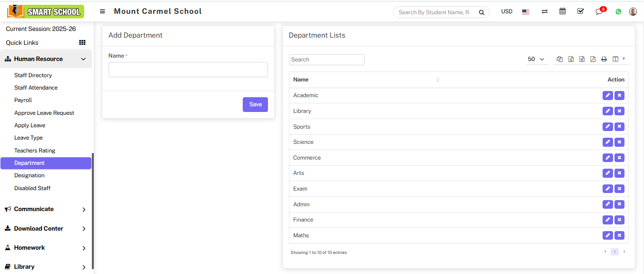Image resolution: width=644 pixels, height=274 pixels.
Task: Go to Designation in sidebar
Action: 29,175
